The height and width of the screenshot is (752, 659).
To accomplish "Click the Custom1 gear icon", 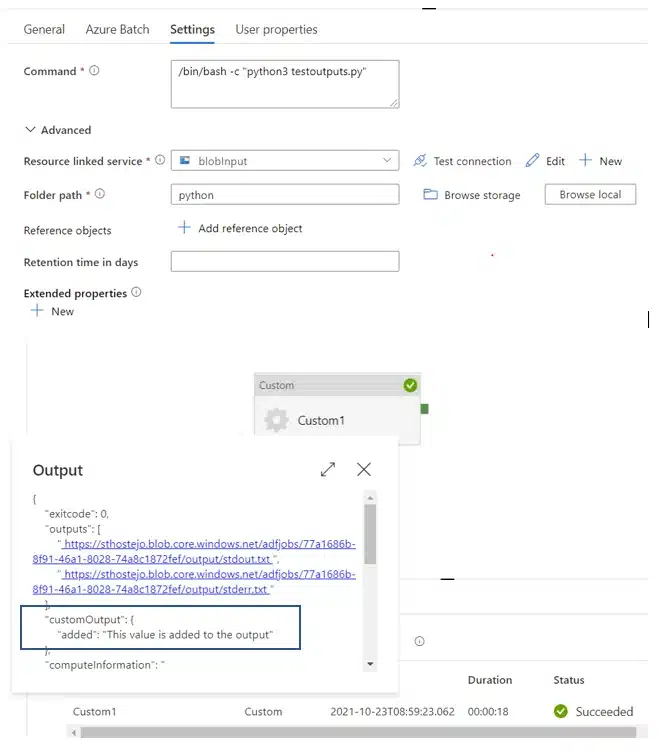I will [x=276, y=420].
